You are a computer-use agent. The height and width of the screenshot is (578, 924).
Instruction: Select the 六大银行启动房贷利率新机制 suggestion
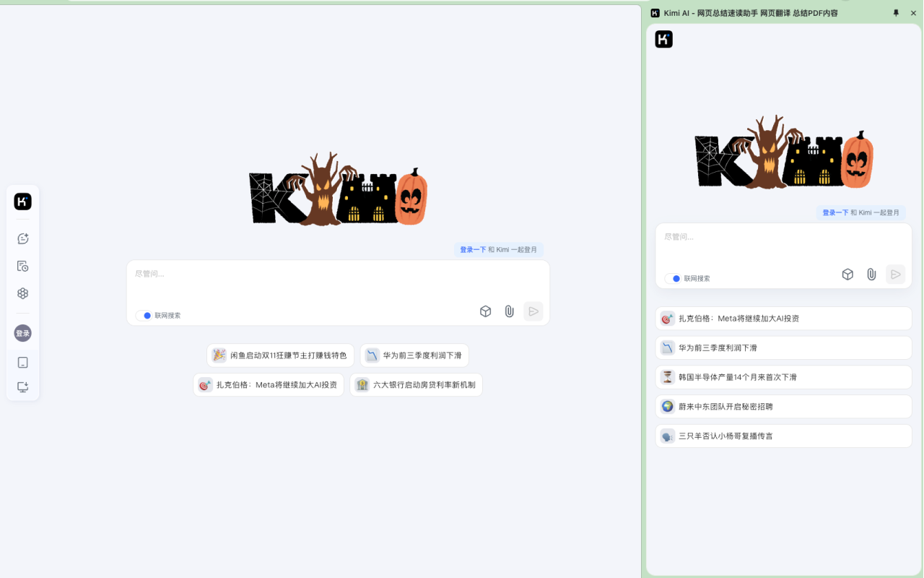pos(416,385)
